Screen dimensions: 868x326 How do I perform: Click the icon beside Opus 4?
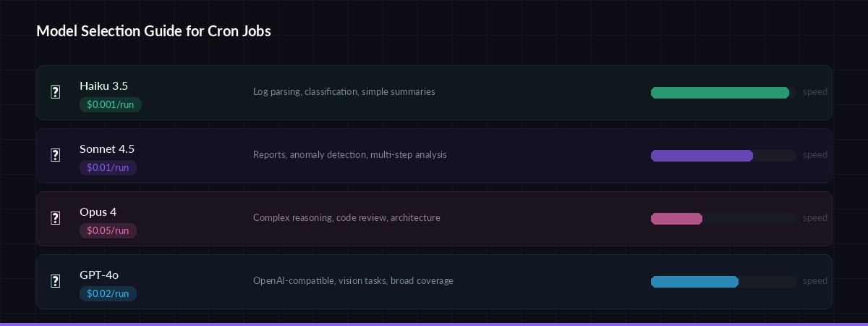click(x=56, y=218)
